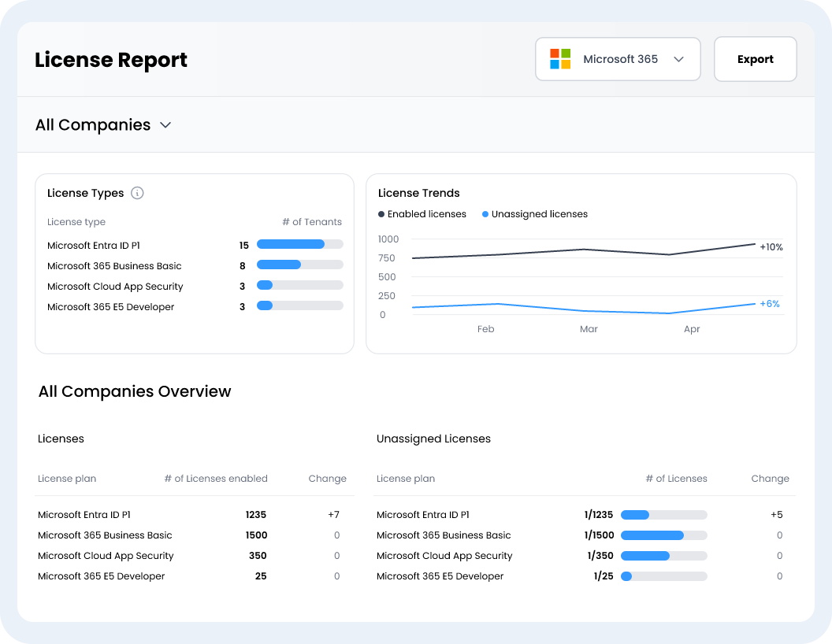832x644 pixels.
Task: Click the Enabled licenses legend dot
Action: [x=381, y=214]
